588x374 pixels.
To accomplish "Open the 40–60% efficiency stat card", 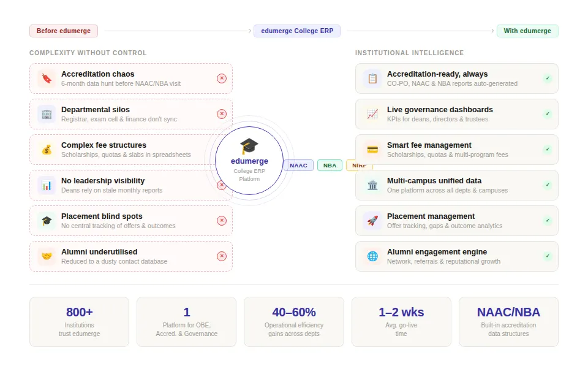I will click(x=294, y=322).
